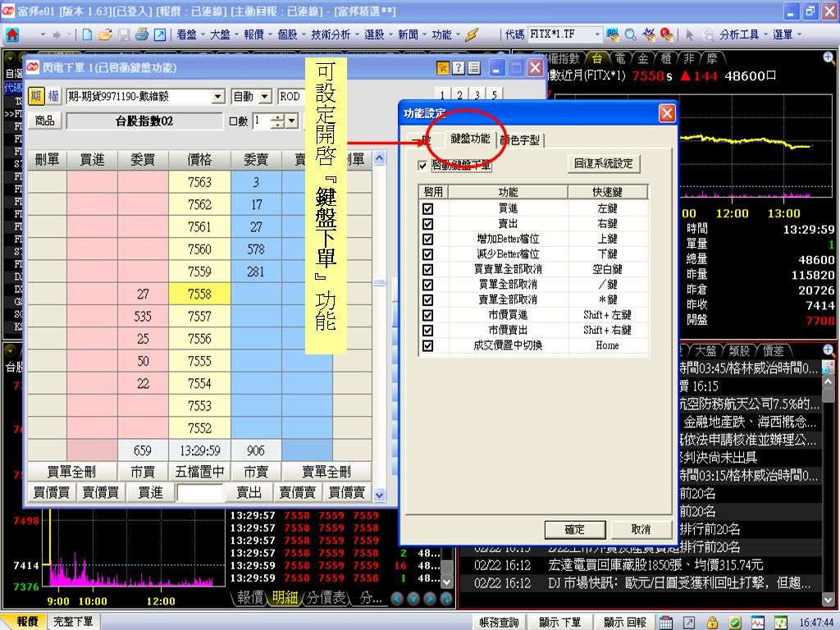This screenshot has height=630, width=840.
Task: Click the pin icon in flash order window
Action: (442, 68)
